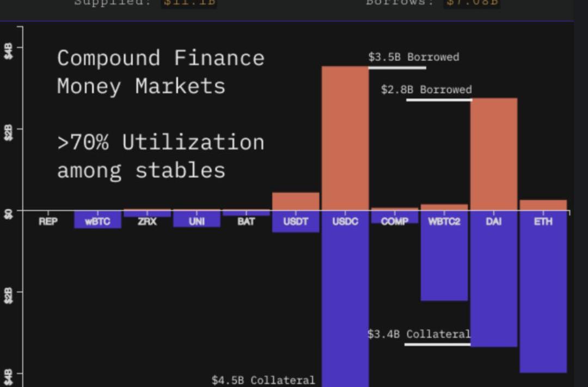Image resolution: width=588 pixels, height=387 pixels.
Task: Click the $0 y-axis tick label
Action: (9, 214)
